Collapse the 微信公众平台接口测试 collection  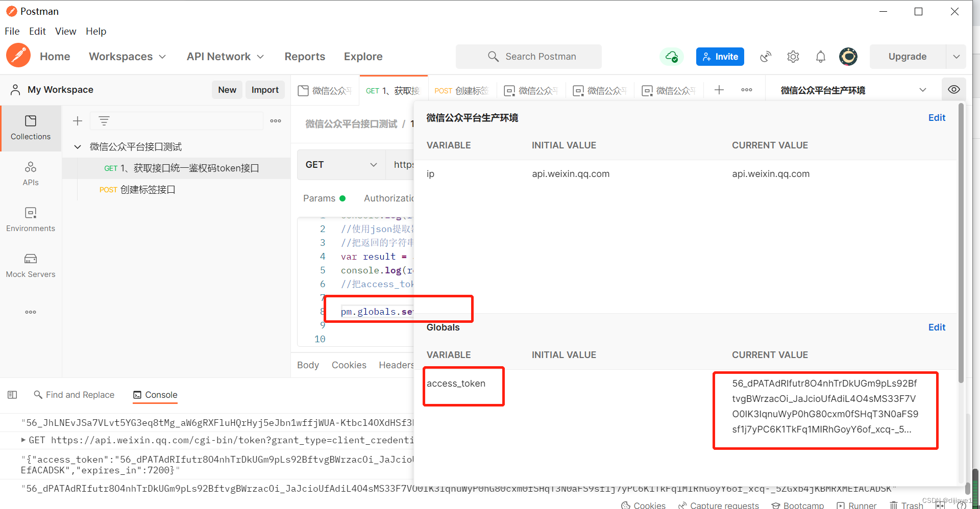(78, 147)
